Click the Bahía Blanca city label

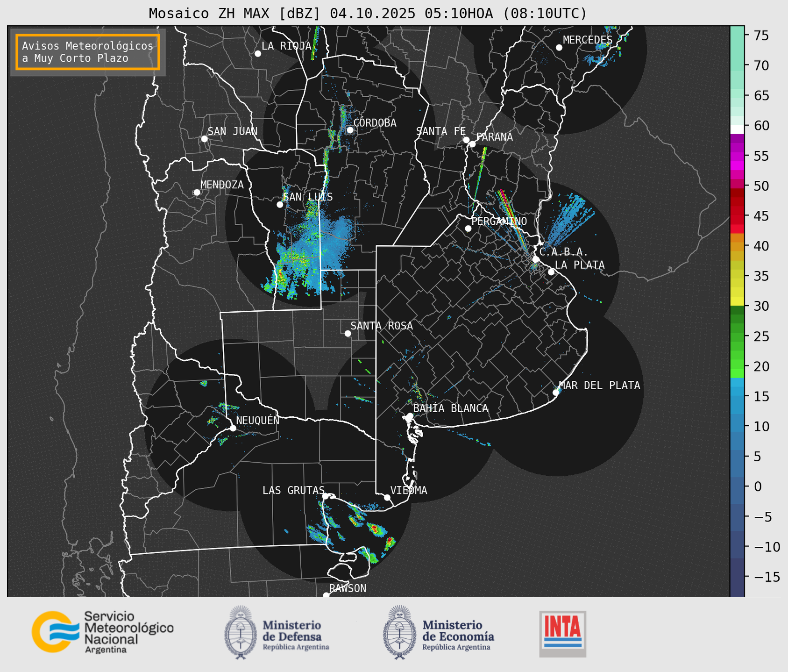[450, 408]
